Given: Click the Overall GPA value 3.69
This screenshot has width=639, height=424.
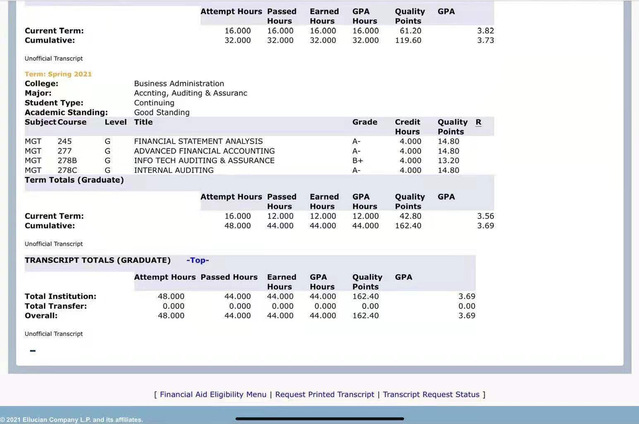Looking at the screenshot, I should (466, 315).
